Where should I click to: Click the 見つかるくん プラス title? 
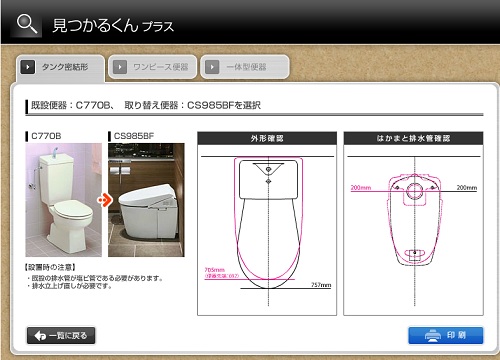pos(113,25)
